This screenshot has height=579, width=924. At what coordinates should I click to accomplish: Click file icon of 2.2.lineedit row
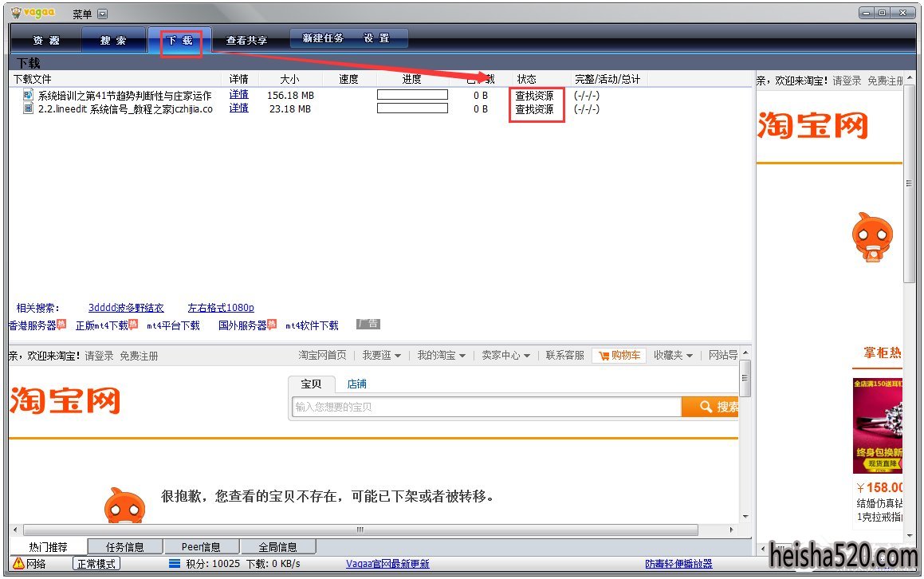pyautogui.click(x=28, y=108)
